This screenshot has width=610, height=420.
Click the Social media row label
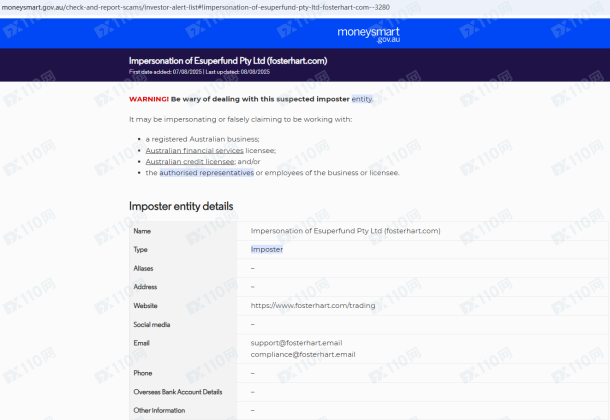pyautogui.click(x=152, y=324)
